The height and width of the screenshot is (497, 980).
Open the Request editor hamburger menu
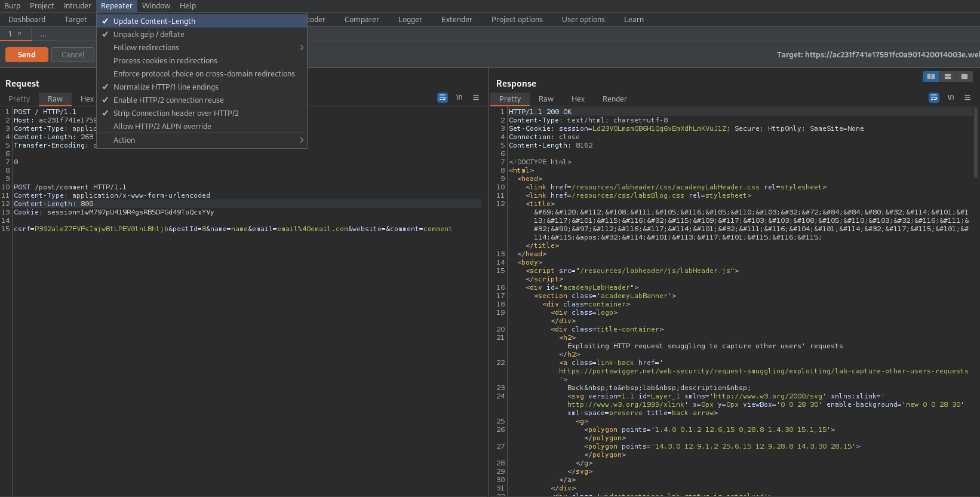click(476, 97)
